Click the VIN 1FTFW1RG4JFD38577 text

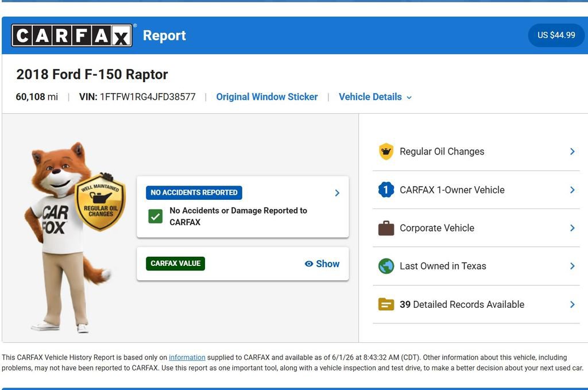coord(137,96)
